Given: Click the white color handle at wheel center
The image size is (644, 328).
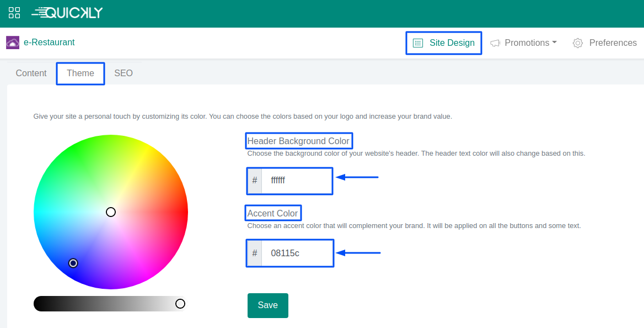Looking at the screenshot, I should coord(111,212).
